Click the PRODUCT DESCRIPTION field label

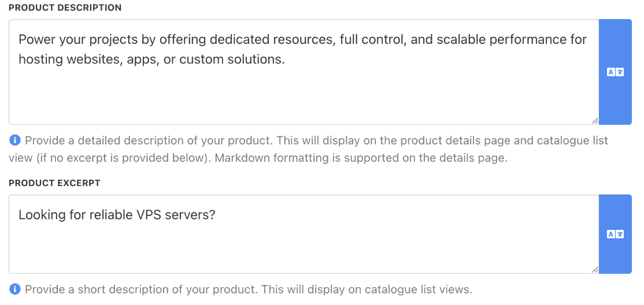65,8
